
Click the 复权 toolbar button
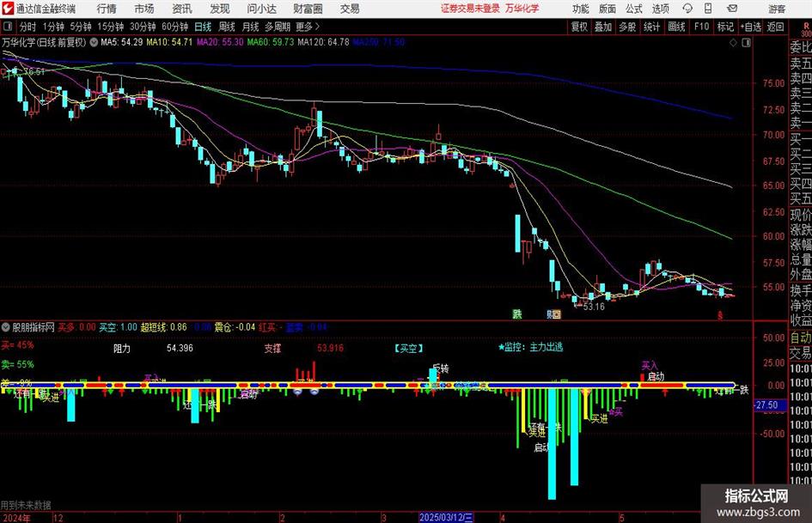[x=579, y=27]
